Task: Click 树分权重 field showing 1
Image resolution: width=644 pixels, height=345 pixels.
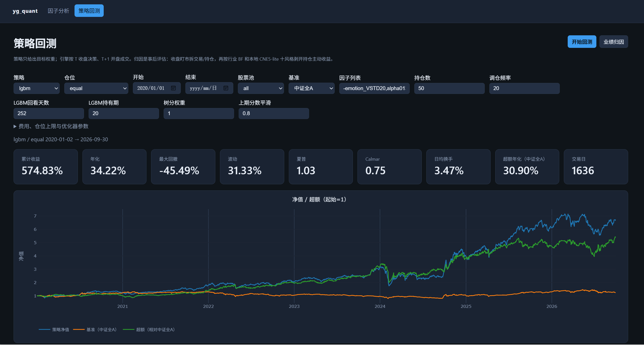Action: pyautogui.click(x=199, y=113)
